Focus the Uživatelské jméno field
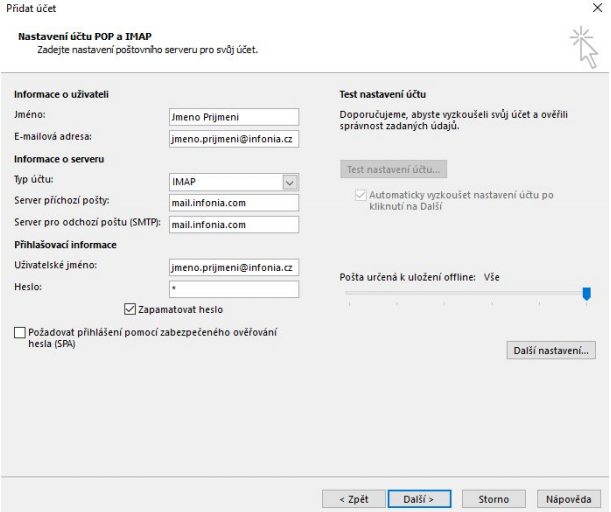The width and height of the screenshot is (611, 512). pos(234,267)
